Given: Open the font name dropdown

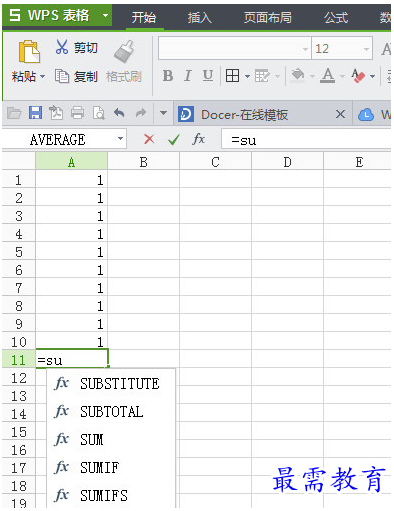Looking at the screenshot, I should coord(305,49).
